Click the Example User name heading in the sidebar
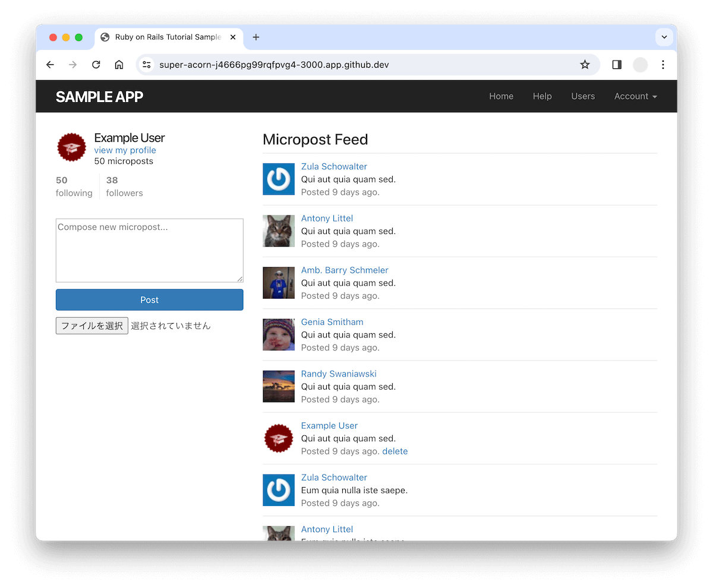Screen dimensions: 713x588 coord(130,138)
